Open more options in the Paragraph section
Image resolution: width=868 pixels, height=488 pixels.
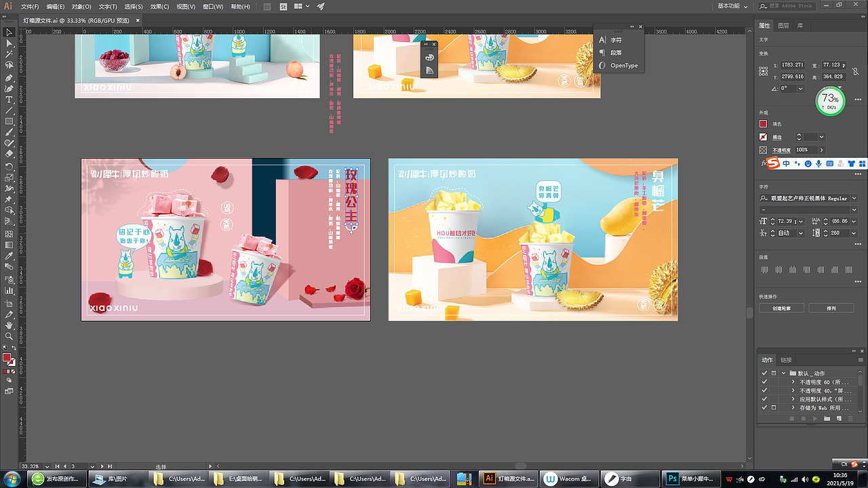[859, 283]
